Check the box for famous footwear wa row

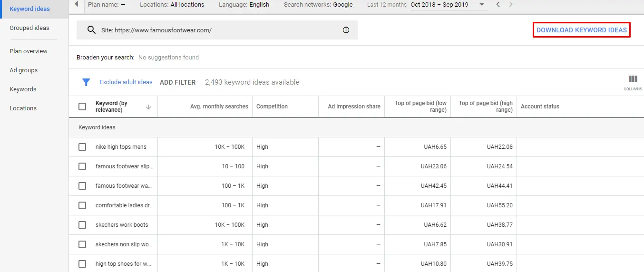[x=82, y=186]
